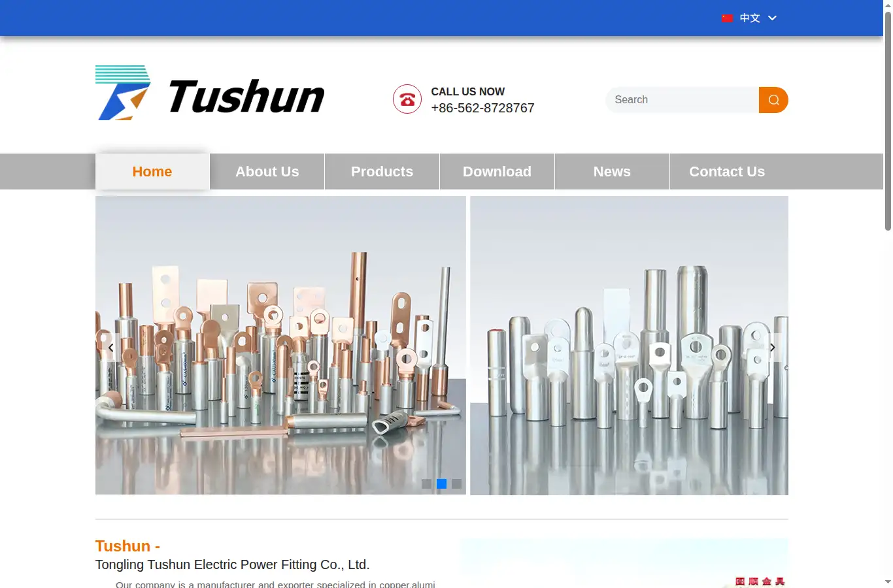Select the active blue carousel indicator
The width and height of the screenshot is (893, 588).
[441, 484]
